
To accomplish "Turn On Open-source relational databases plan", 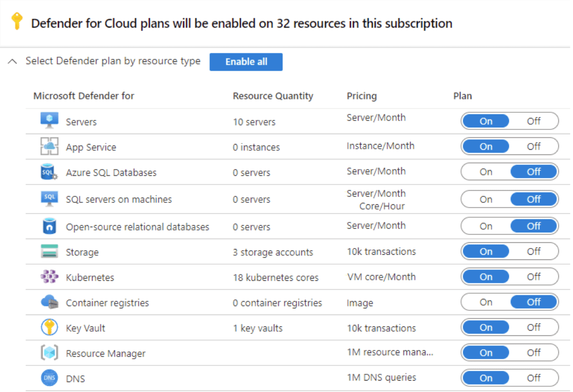I will pyautogui.click(x=486, y=226).
